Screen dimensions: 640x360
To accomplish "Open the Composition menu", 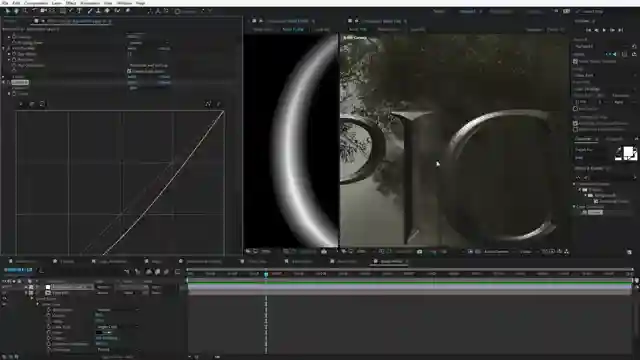I will click(x=36, y=3).
